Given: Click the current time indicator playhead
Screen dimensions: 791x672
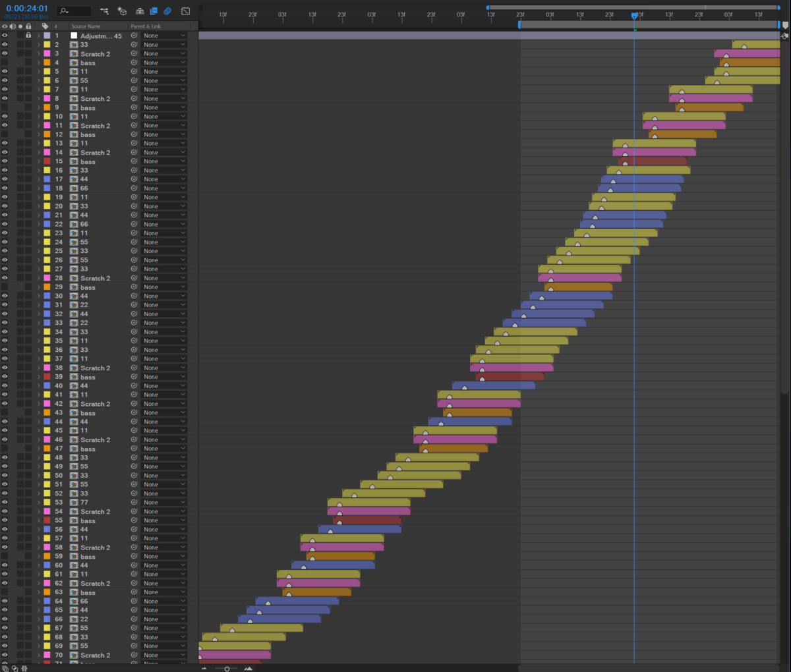Looking at the screenshot, I should click(634, 15).
